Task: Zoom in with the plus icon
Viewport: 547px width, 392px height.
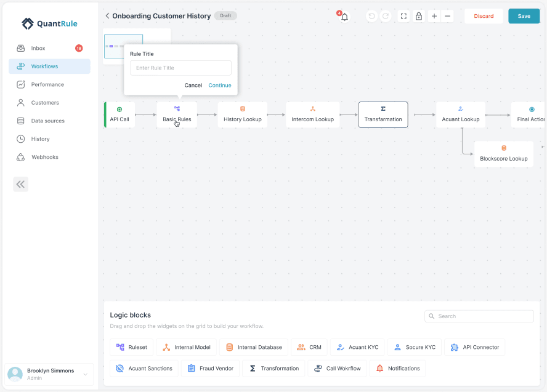Action: click(434, 16)
